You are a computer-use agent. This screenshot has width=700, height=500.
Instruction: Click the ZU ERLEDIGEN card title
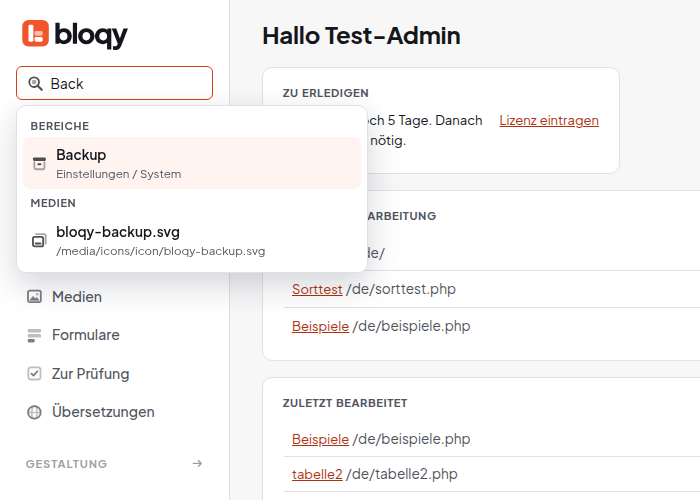point(325,93)
